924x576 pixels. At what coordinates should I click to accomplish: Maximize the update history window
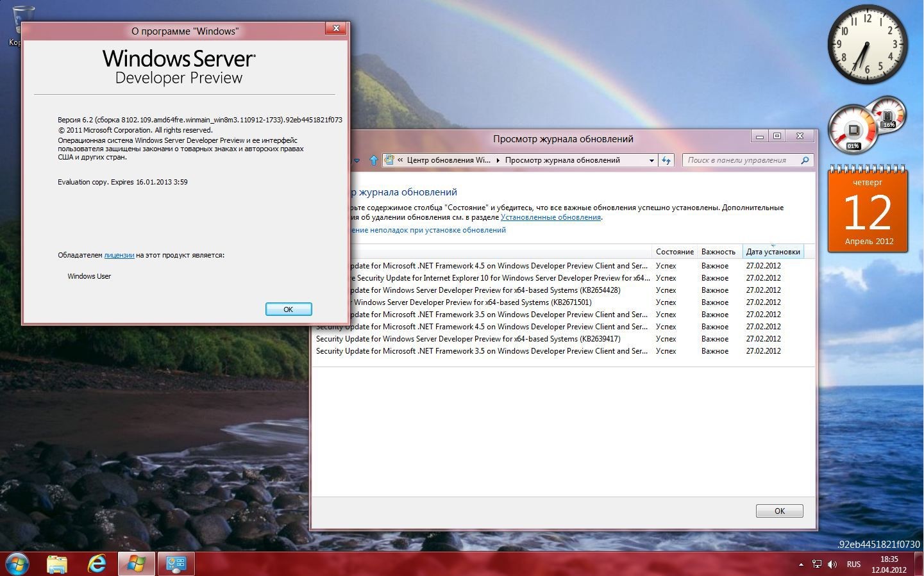click(777, 136)
